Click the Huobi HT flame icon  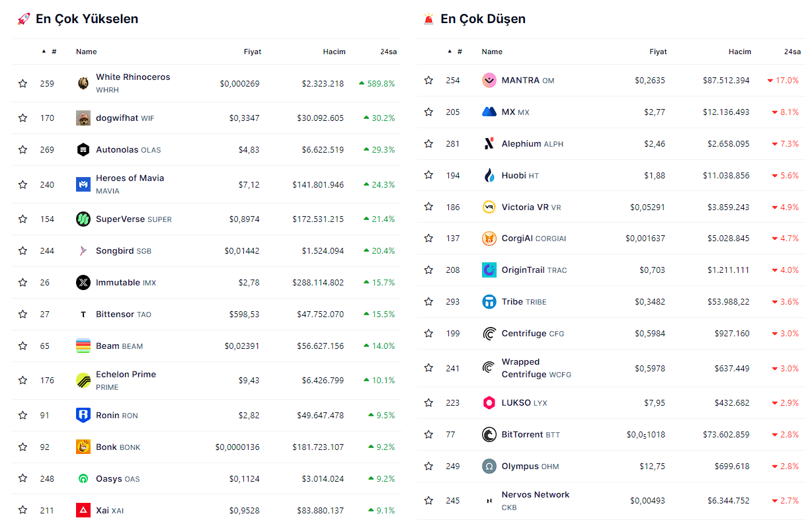coord(489,176)
